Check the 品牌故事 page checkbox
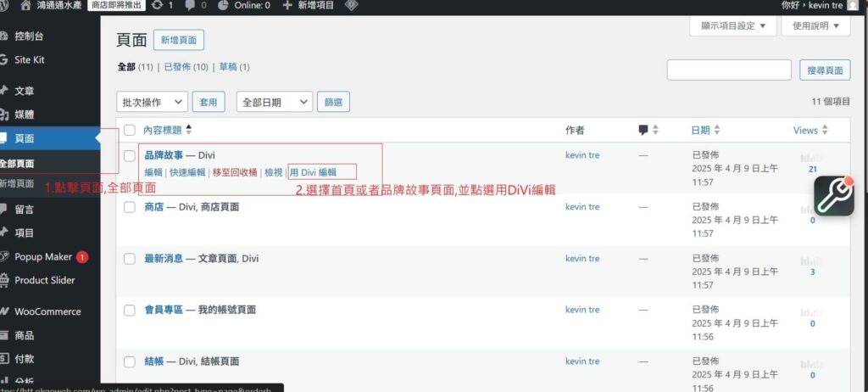 (x=130, y=156)
